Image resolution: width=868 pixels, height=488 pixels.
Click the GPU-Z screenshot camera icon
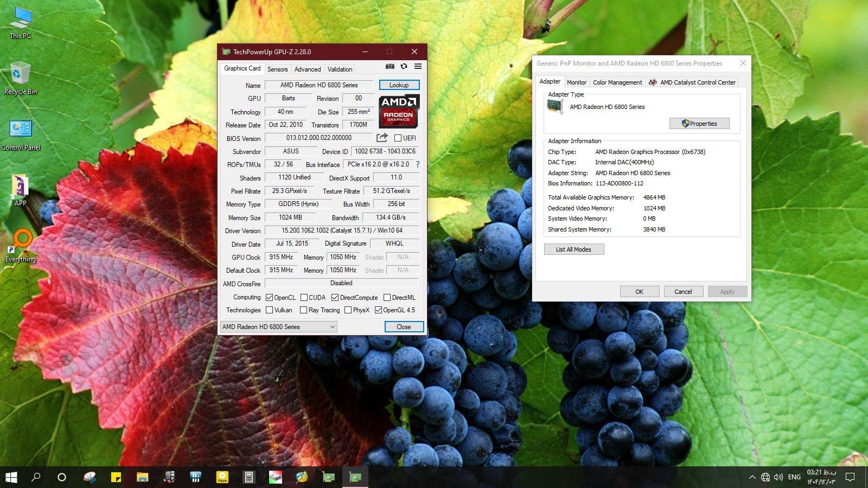[x=390, y=66]
